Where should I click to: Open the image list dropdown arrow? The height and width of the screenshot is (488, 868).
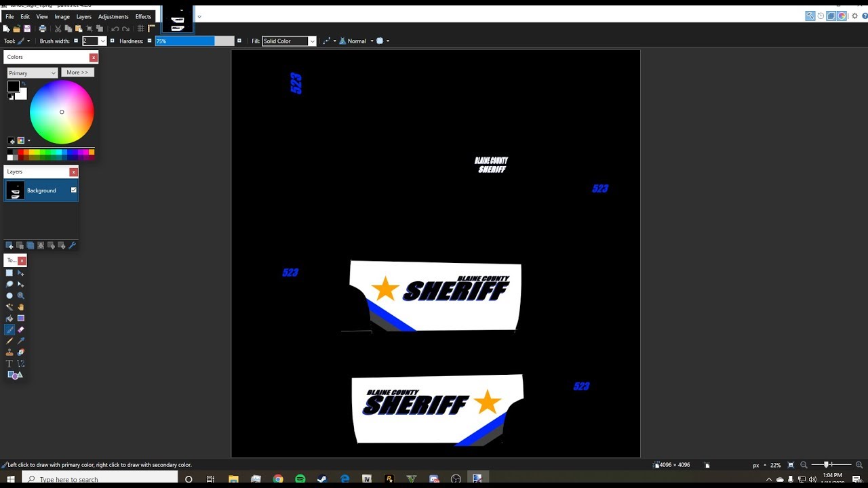(199, 17)
